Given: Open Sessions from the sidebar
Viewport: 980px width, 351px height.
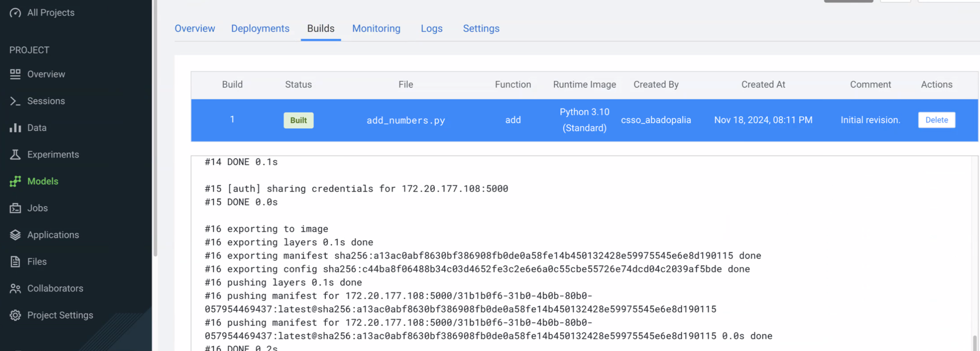Looking at the screenshot, I should click(x=15, y=101).
